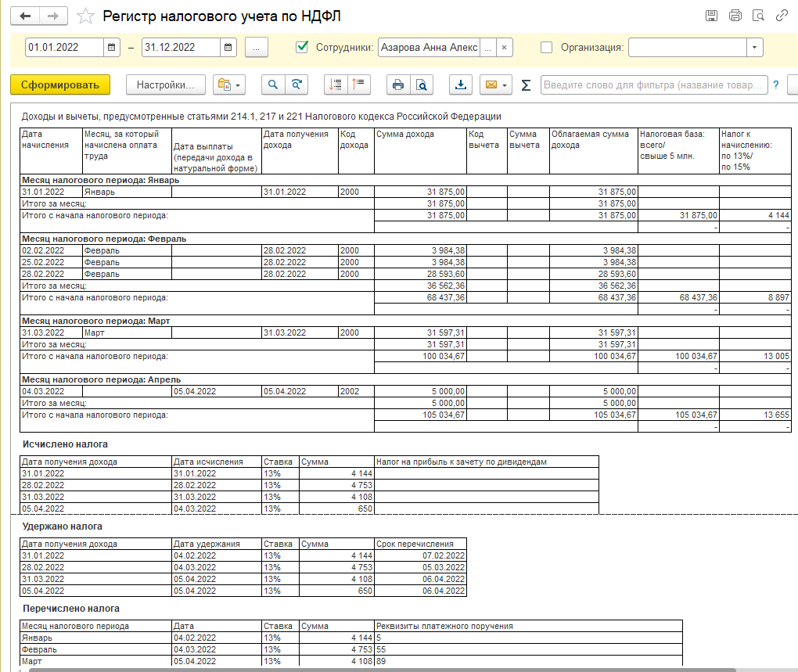The height and width of the screenshot is (672, 798).
Task: Go back using the left arrow
Action: pos(26,16)
